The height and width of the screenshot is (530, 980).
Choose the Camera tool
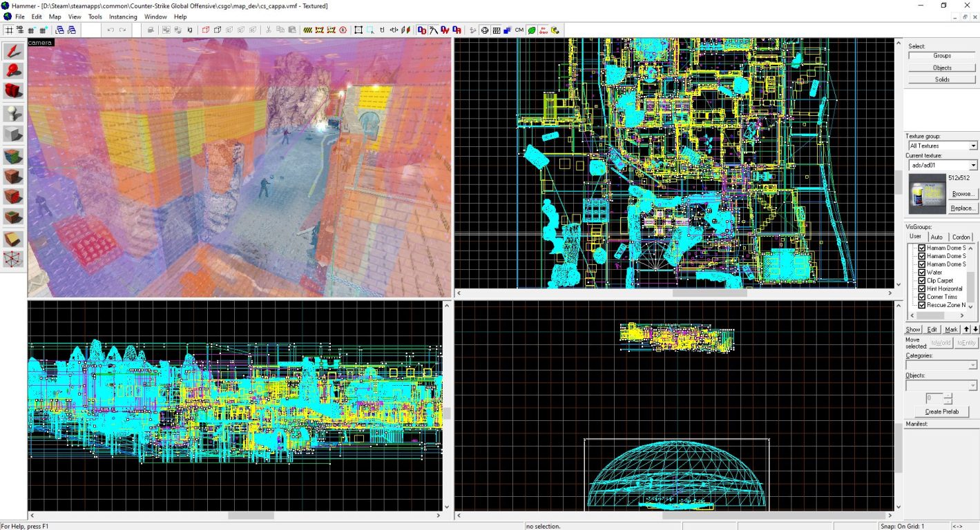pyautogui.click(x=13, y=90)
